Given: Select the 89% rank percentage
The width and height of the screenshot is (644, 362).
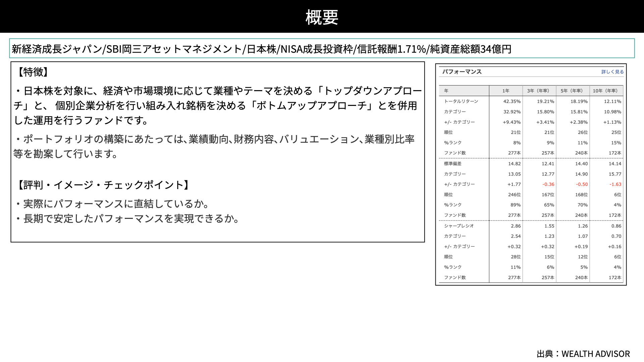Looking at the screenshot, I should tap(516, 205).
